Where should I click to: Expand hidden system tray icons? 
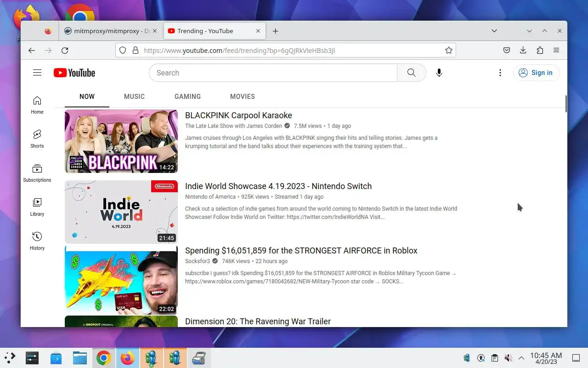pos(521,358)
